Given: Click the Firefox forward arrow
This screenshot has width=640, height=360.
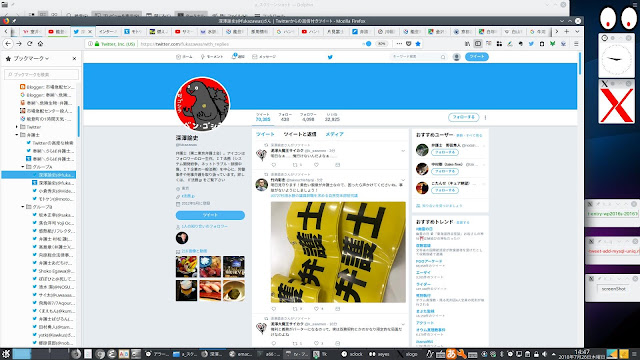Looking at the screenshot, I should 19,44.
